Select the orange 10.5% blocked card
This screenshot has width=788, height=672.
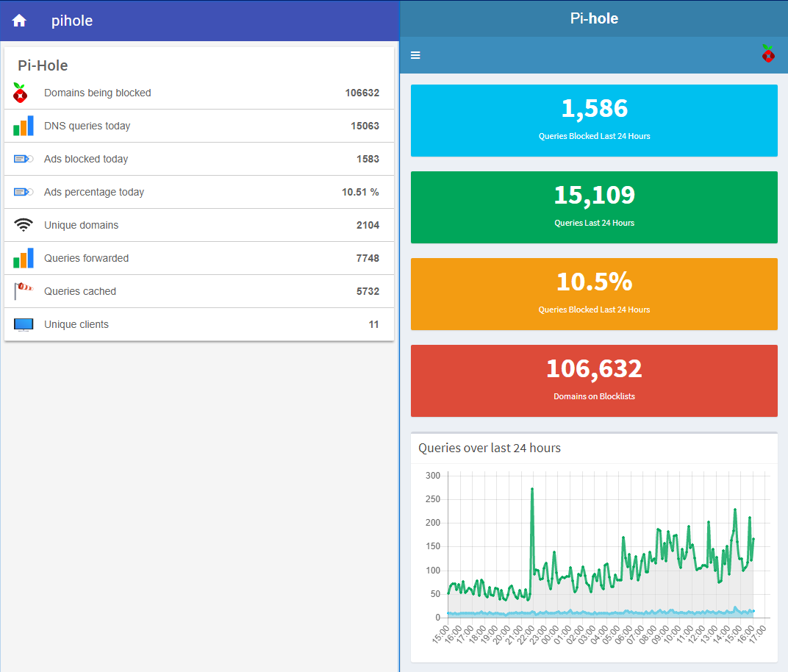pos(594,294)
